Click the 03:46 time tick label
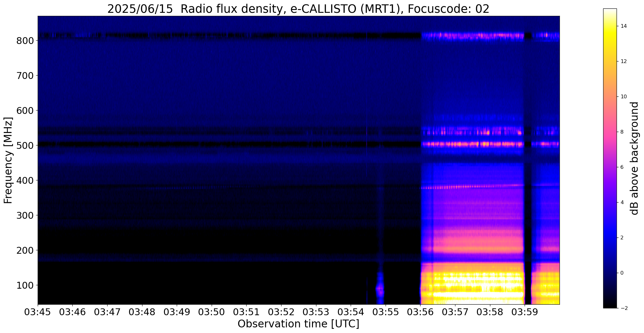The width and height of the screenshot is (644, 333). [x=73, y=312]
